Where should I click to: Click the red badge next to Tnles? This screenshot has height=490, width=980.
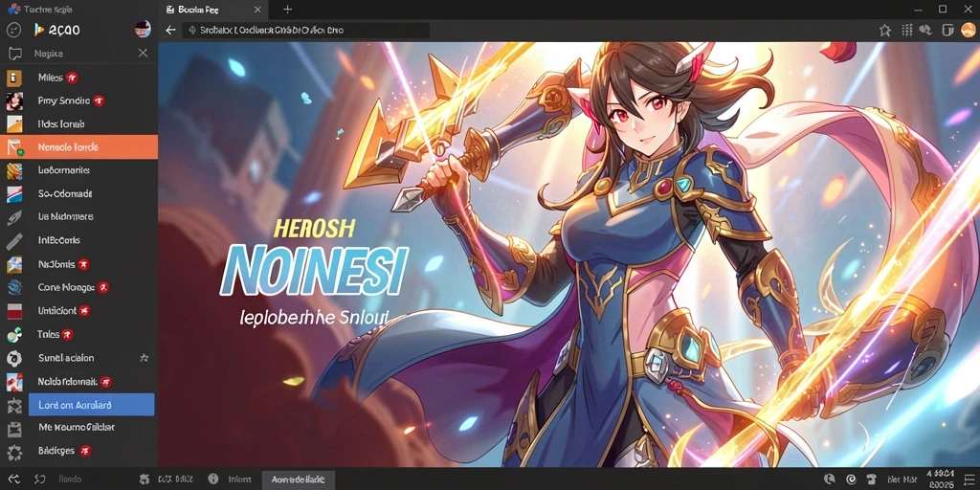[x=68, y=334]
